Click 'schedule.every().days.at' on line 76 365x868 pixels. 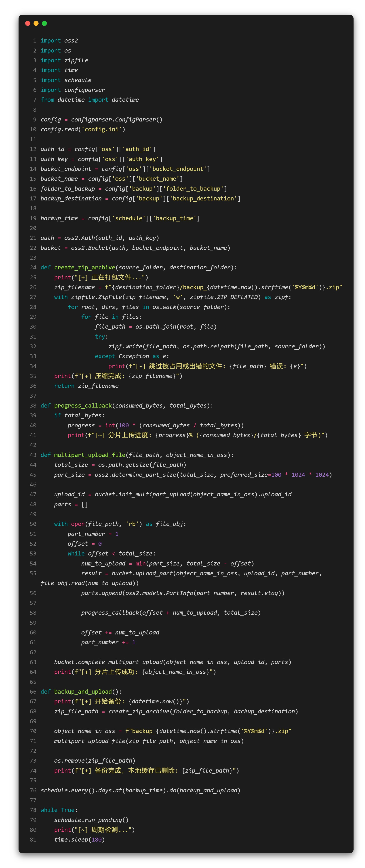point(81,790)
